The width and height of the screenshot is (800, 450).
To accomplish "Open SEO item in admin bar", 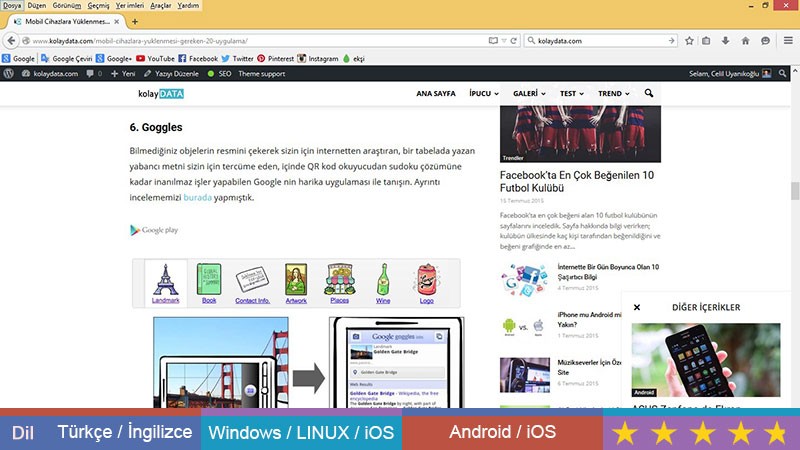I will (219, 73).
